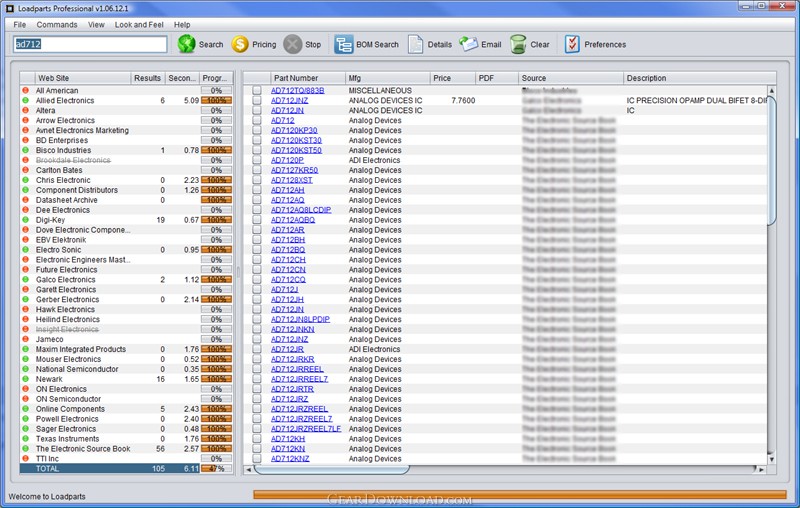Select the TOTAL row in site list

(x=126, y=468)
